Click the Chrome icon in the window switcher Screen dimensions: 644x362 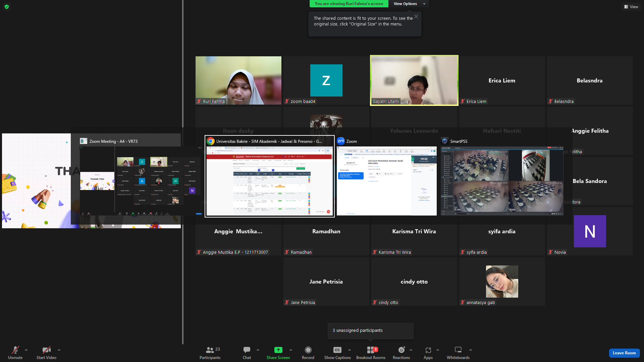point(211,141)
